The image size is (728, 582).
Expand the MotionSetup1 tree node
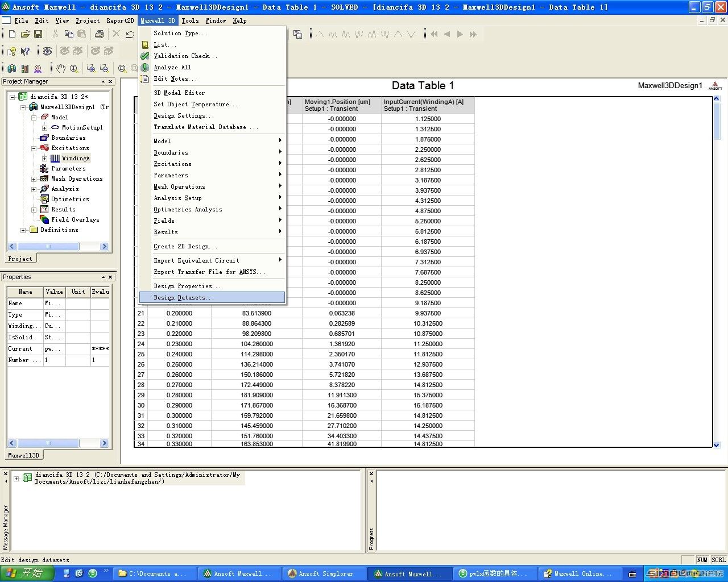pyautogui.click(x=44, y=128)
